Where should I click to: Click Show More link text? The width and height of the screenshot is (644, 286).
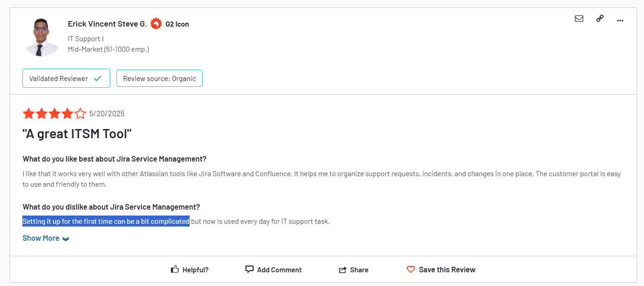click(x=41, y=238)
